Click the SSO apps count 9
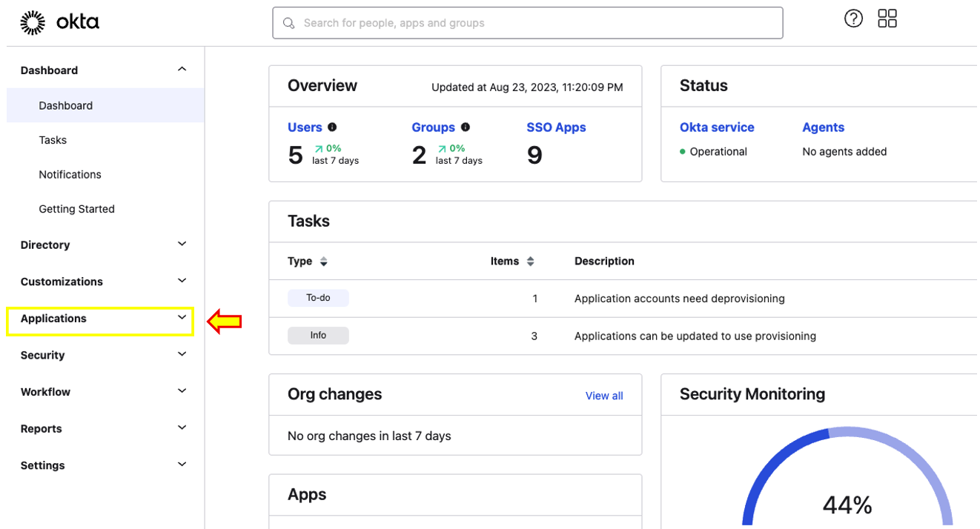Image resolution: width=980 pixels, height=529 pixels. point(534,155)
